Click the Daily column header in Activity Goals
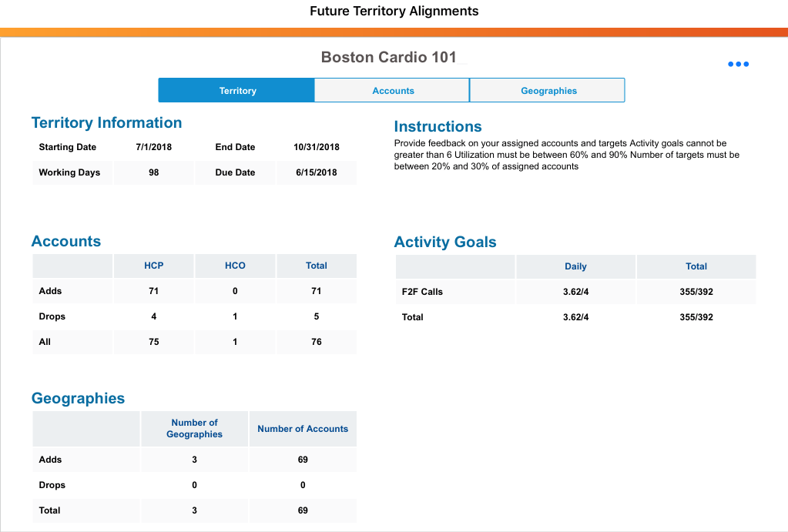788x532 pixels. coord(575,266)
